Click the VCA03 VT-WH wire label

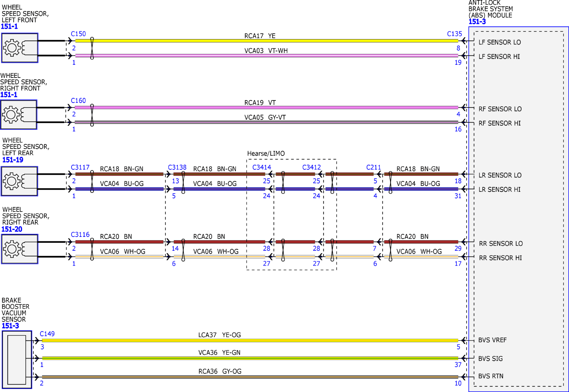(x=266, y=51)
